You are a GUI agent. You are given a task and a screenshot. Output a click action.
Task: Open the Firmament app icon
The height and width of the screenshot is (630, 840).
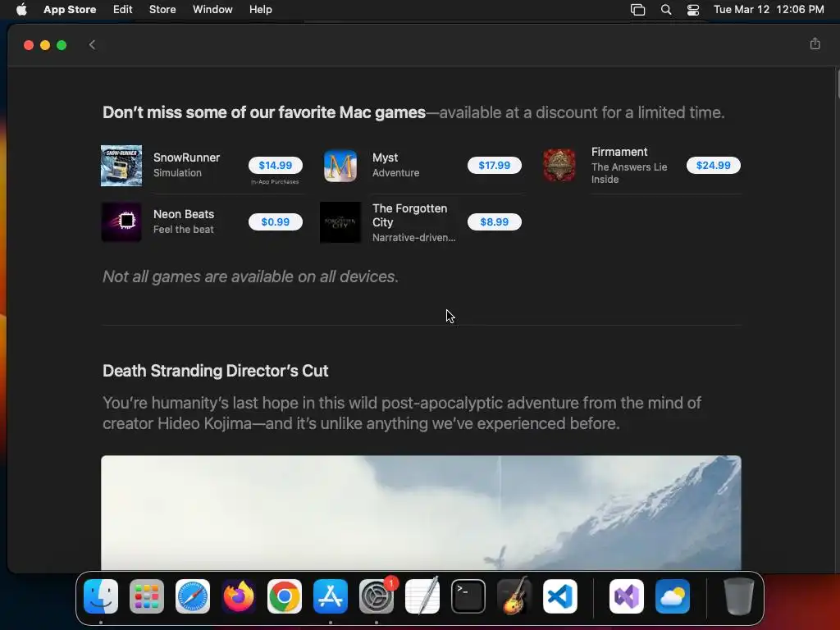[559, 166]
